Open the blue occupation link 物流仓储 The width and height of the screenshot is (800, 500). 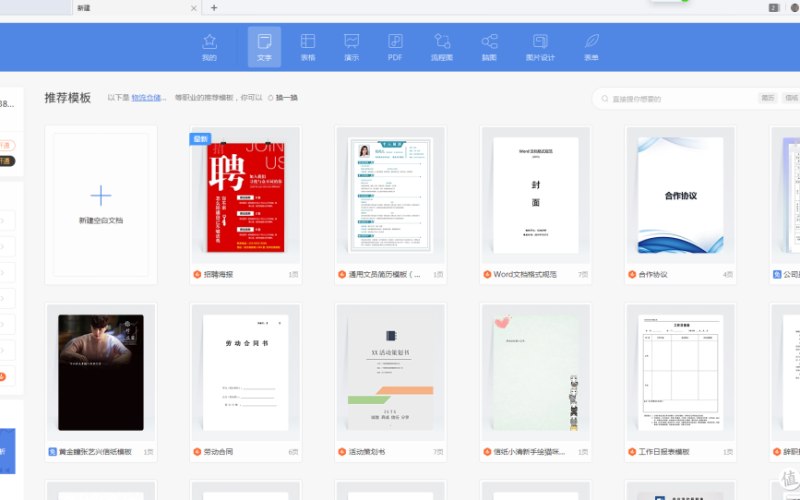tap(148, 97)
